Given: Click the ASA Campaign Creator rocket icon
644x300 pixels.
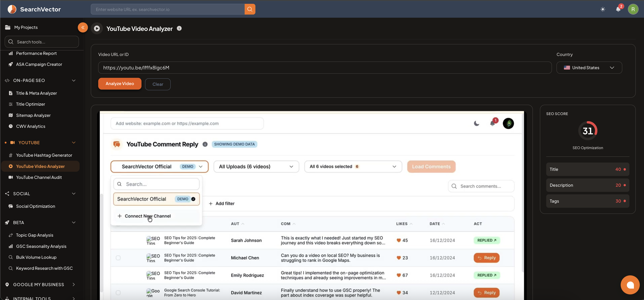Looking at the screenshot, I should tap(11, 64).
